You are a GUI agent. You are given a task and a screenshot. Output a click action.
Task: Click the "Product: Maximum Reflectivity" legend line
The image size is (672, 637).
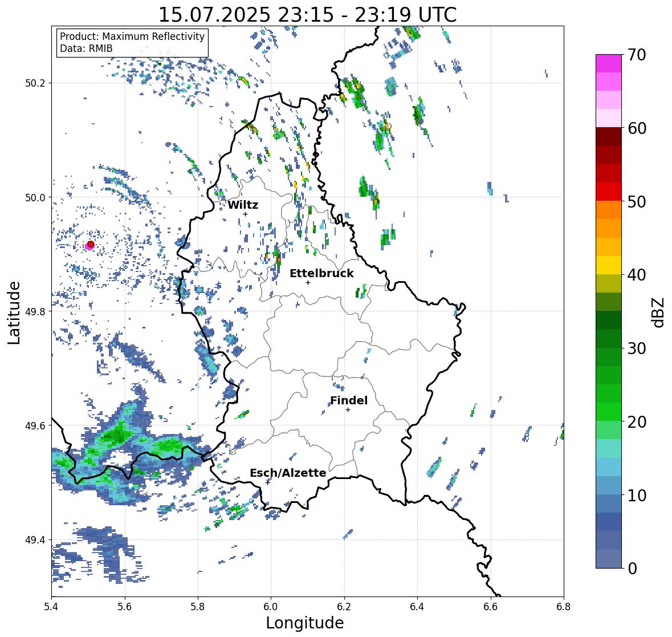tap(132, 36)
